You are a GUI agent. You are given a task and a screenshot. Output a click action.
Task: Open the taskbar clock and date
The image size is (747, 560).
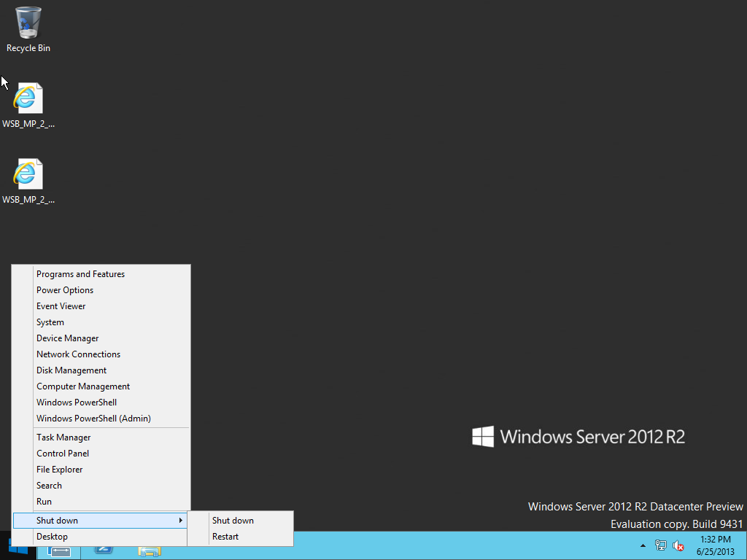[x=715, y=545]
